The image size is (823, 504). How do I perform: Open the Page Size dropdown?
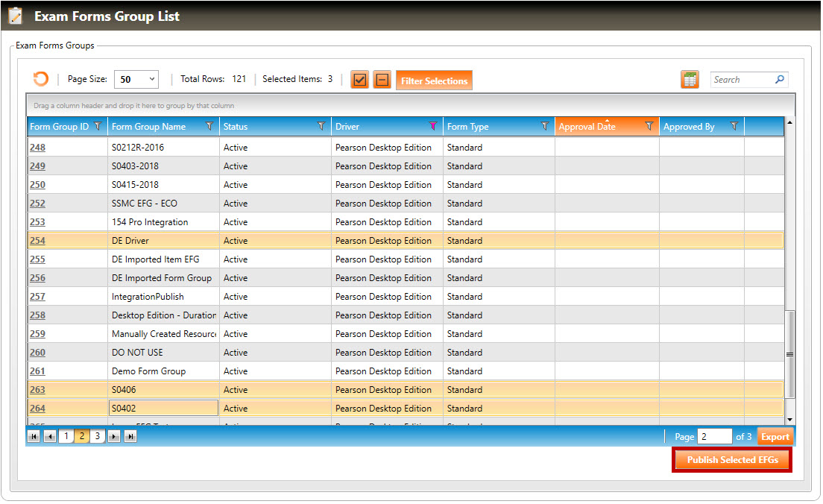[x=136, y=79]
